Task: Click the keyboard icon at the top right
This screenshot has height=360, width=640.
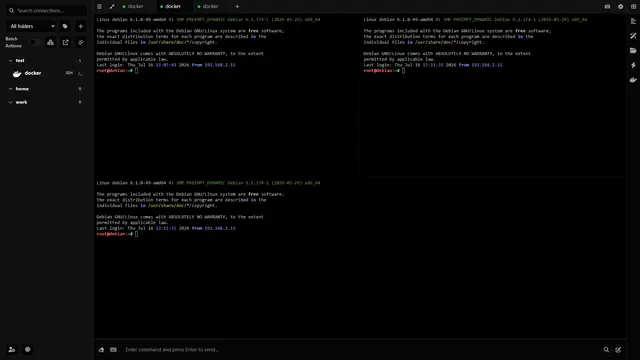Action: pyautogui.click(x=607, y=7)
